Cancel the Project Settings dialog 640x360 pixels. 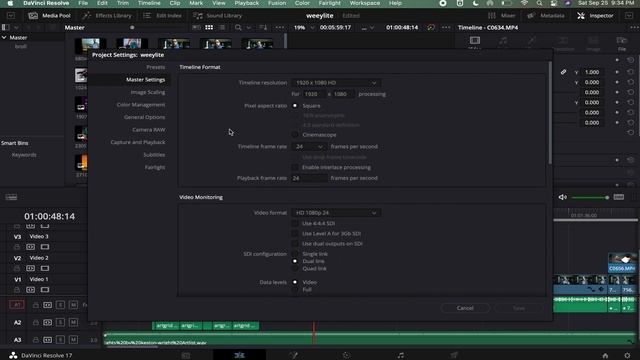click(x=465, y=308)
